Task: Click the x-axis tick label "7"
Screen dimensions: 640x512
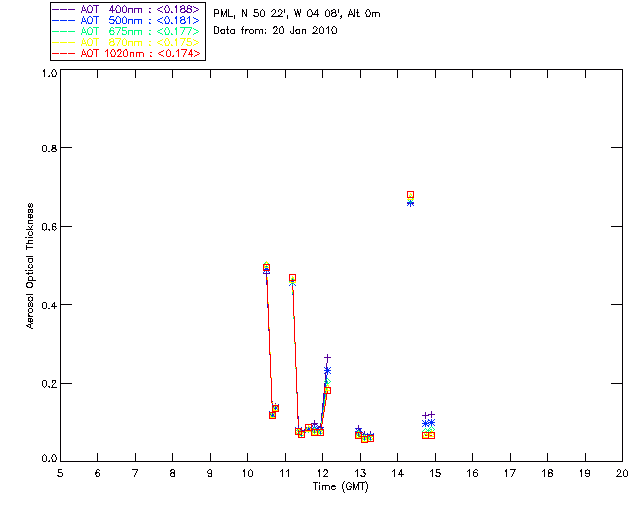Action: (x=135, y=473)
